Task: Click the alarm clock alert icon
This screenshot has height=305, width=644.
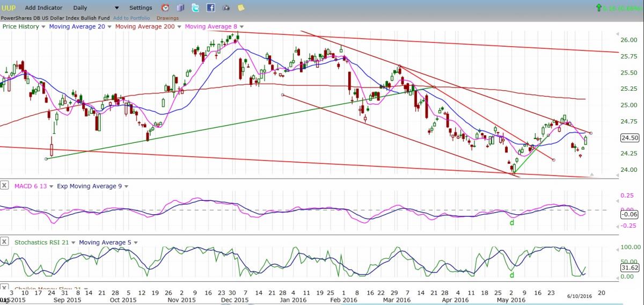Action: [165, 8]
